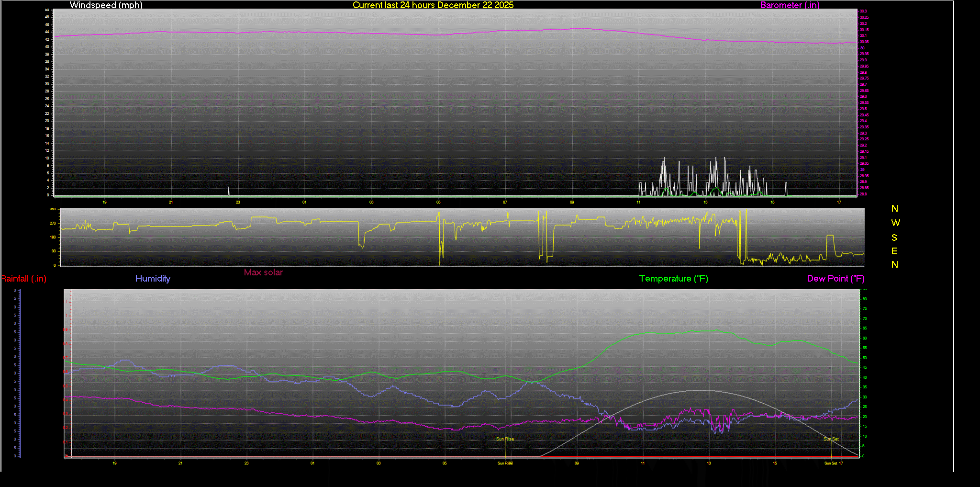Click the Windspeed (mph) axis title
The image size is (980, 487).
(106, 5)
